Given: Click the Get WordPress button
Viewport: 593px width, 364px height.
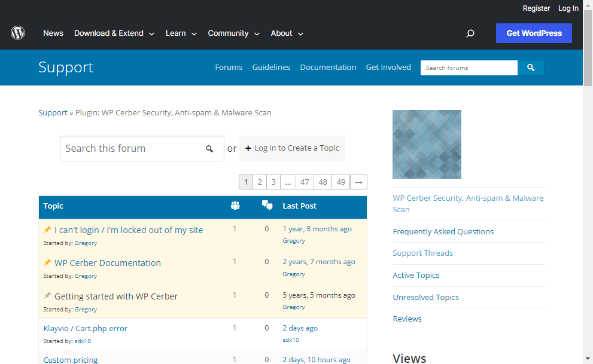Looking at the screenshot, I should (534, 33).
